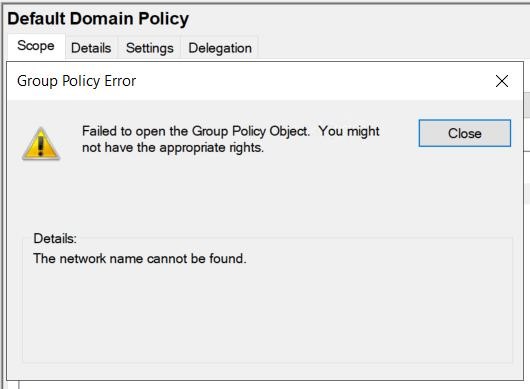Go to the Delegation tab
Image resolution: width=530 pixels, height=389 pixels.
click(x=220, y=48)
